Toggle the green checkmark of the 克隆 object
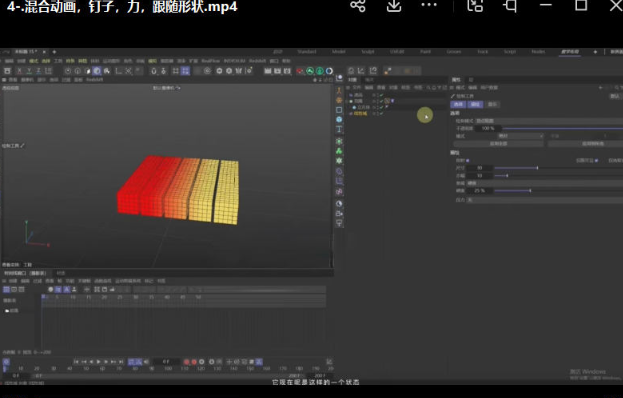The image size is (623, 398). tap(381, 101)
